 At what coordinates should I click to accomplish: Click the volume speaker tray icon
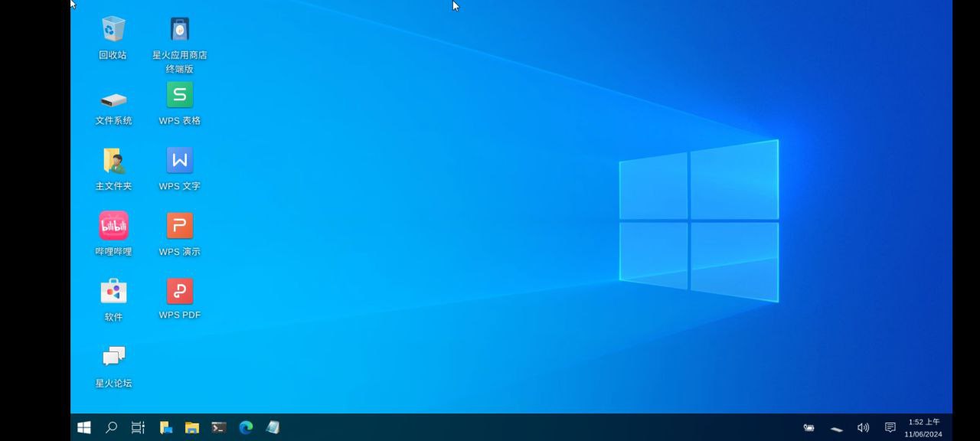point(863,427)
